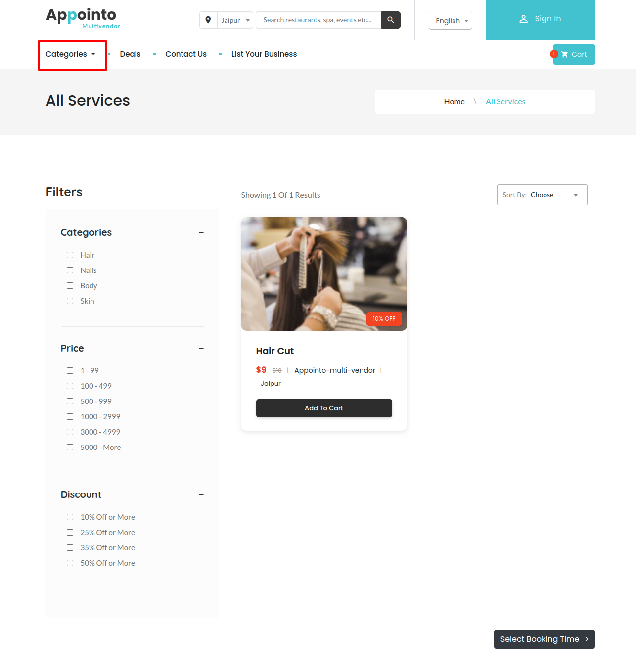This screenshot has height=672, width=636.
Task: Click the Appointo Multivendor logo
Action: pyautogui.click(x=83, y=19)
